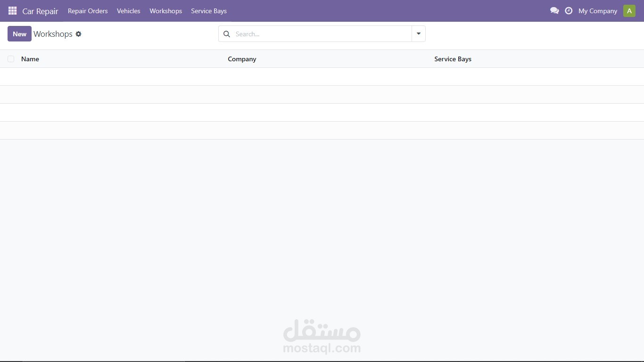Viewport: 644px width, 362px height.
Task: Open the user avatar menu
Action: (629, 11)
